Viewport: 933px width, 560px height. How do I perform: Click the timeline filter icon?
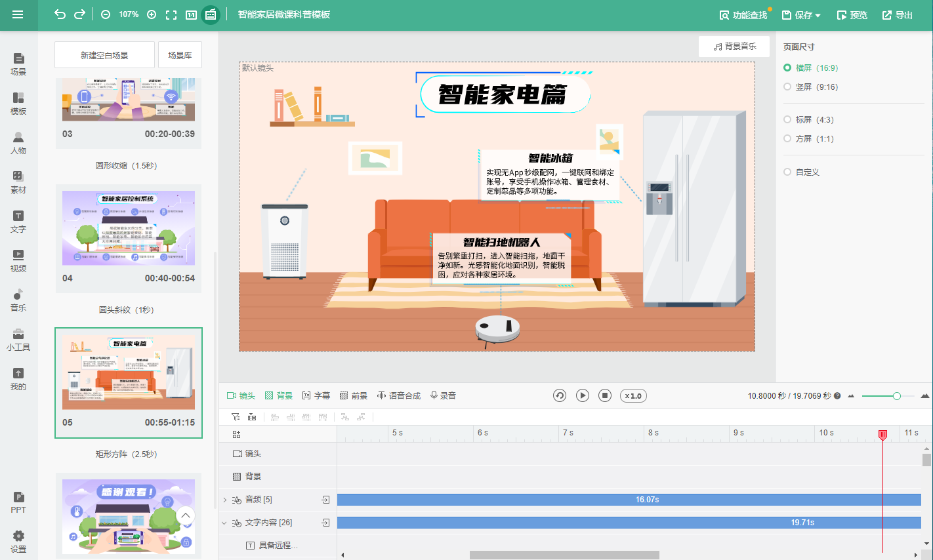point(236,417)
